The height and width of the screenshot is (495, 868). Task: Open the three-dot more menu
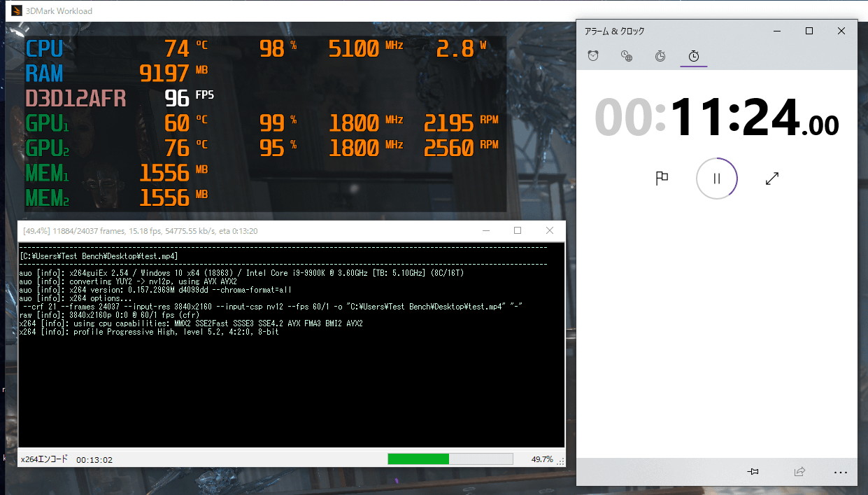[x=841, y=473]
